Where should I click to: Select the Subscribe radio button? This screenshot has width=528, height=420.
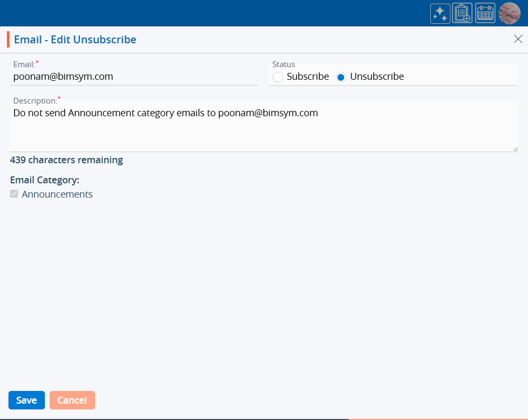pos(278,77)
